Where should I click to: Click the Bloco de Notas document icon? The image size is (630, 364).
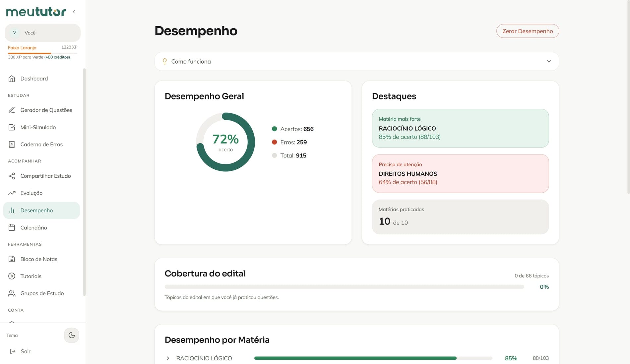pyautogui.click(x=12, y=259)
